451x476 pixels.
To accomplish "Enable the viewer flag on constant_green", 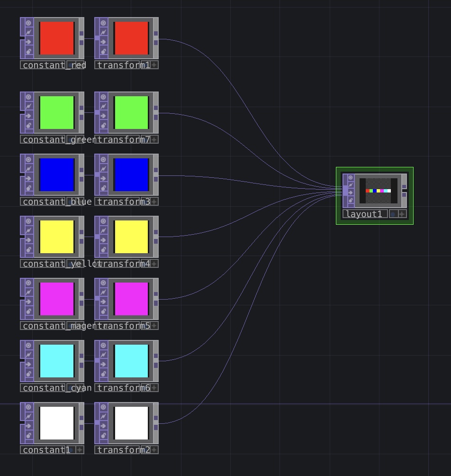I will pos(28,97).
